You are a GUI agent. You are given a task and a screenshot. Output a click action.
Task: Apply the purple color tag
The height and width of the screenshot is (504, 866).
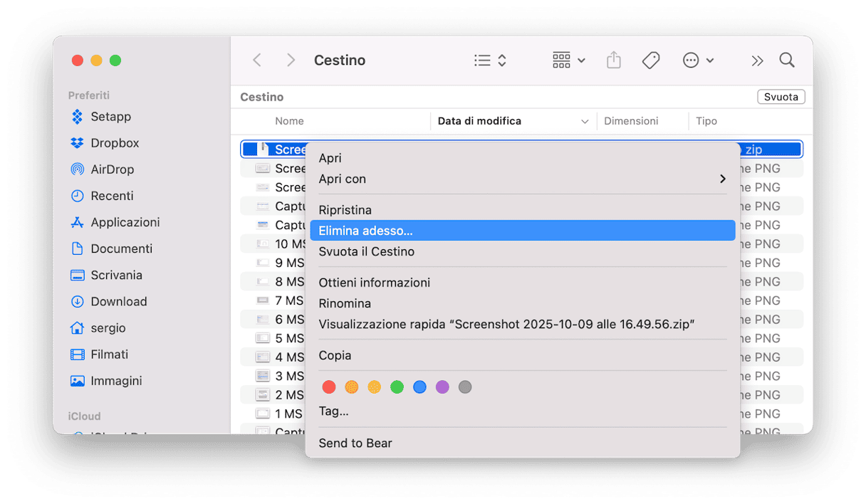coord(442,387)
